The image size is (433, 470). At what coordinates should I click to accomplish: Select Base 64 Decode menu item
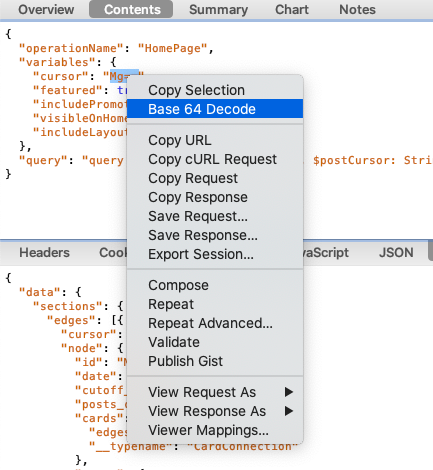click(215, 109)
